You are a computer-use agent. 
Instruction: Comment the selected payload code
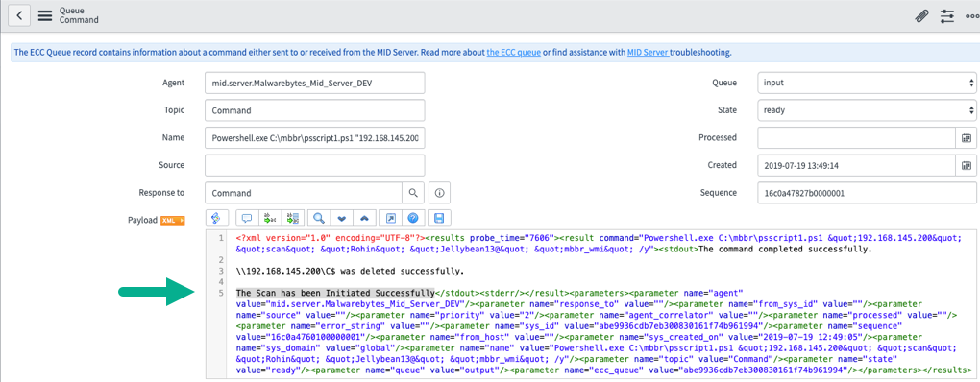pyautogui.click(x=246, y=219)
